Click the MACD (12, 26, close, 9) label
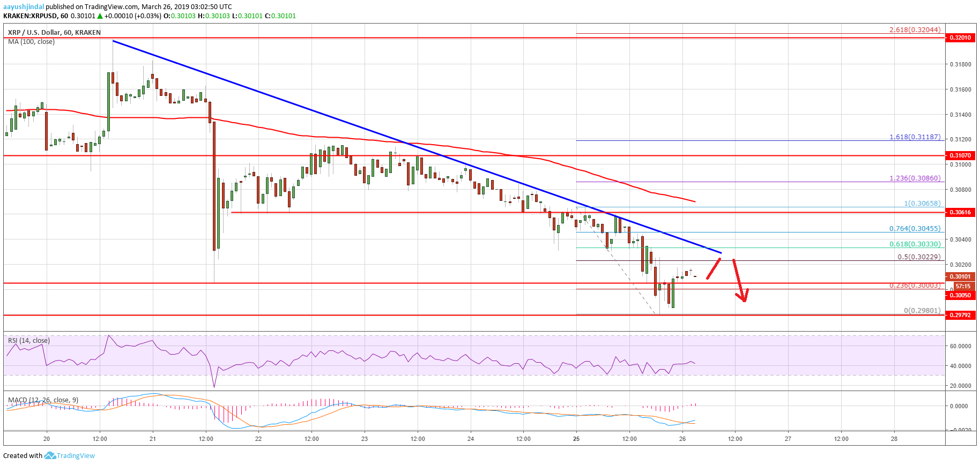The image size is (980, 465). pos(43,400)
